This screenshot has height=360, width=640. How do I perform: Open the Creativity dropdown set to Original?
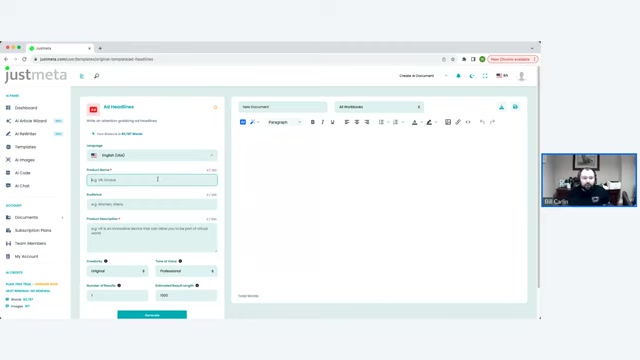[x=118, y=271]
